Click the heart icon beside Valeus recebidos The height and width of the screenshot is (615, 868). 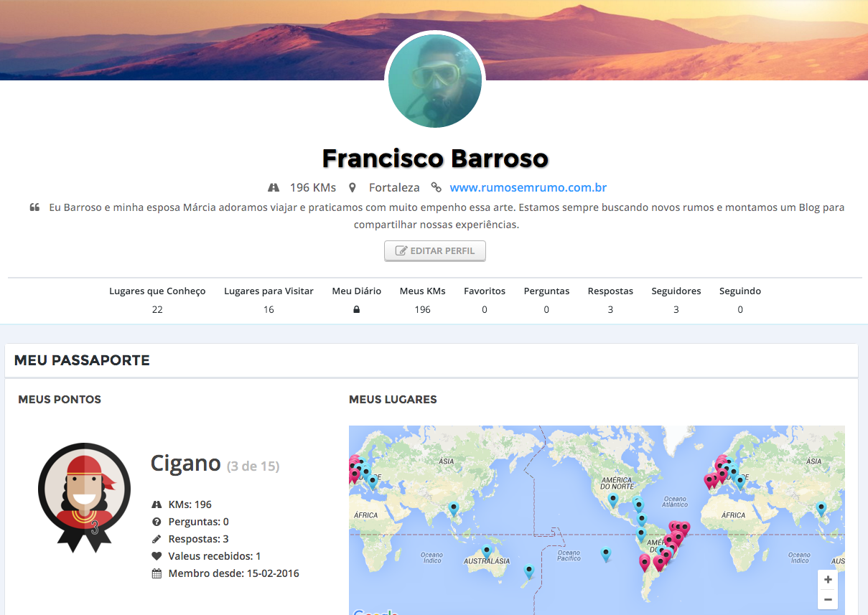pos(157,556)
